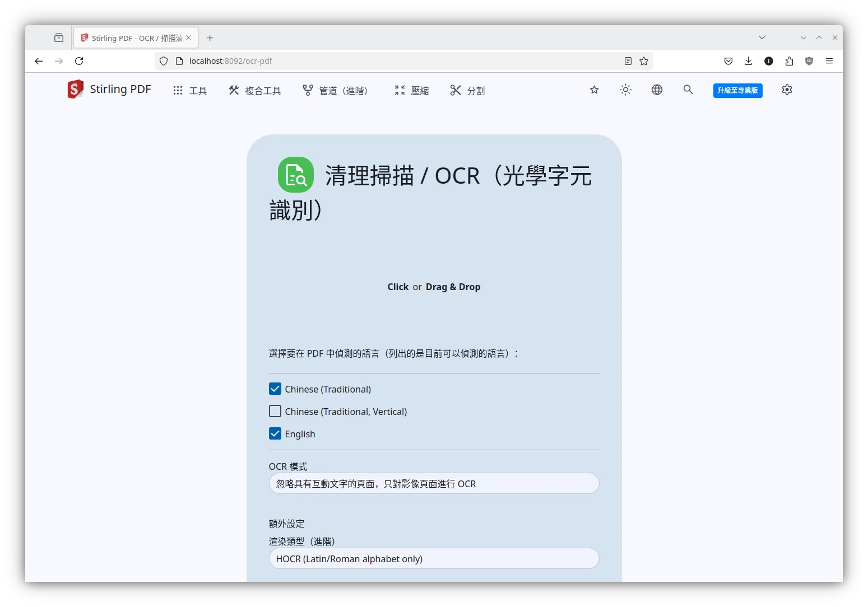
Task: Open the language globe selector
Action: [x=657, y=90]
